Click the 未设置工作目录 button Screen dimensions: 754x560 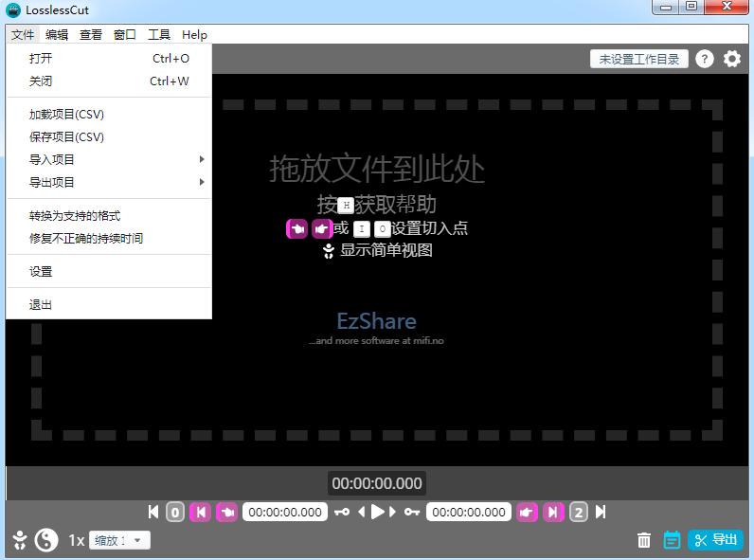638,59
